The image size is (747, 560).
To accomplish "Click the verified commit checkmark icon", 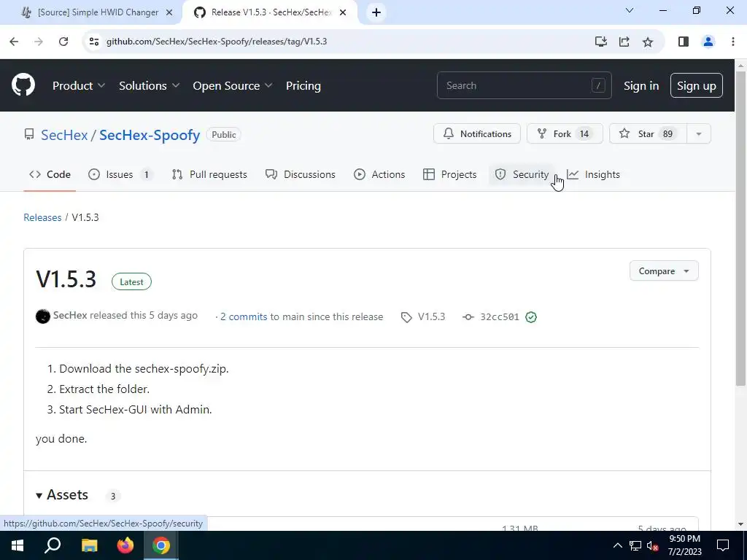I will pos(531,316).
